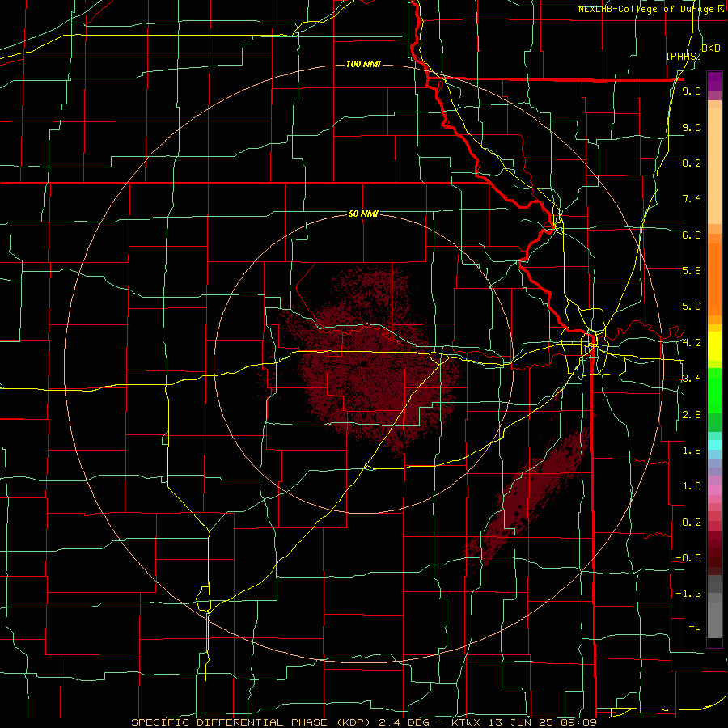Click the 6.6 value on the scale
Screen dimensions: 728x728
tap(692, 235)
